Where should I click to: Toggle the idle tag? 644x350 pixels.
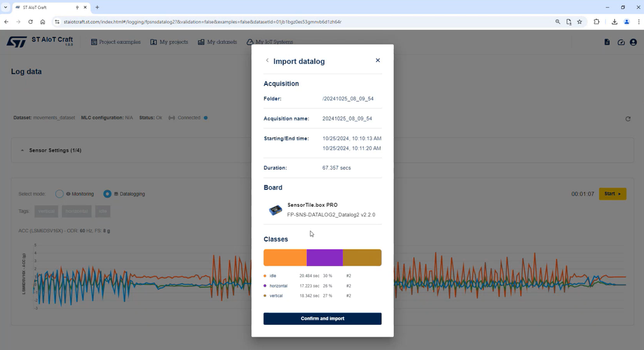103,211
